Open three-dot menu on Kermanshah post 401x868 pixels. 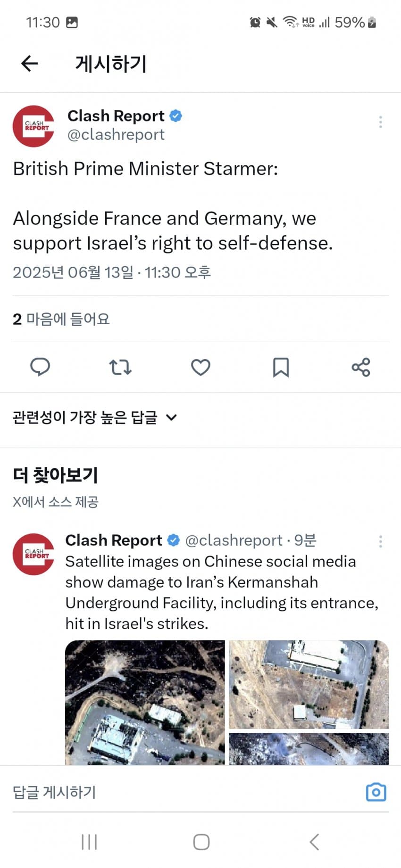point(380,541)
